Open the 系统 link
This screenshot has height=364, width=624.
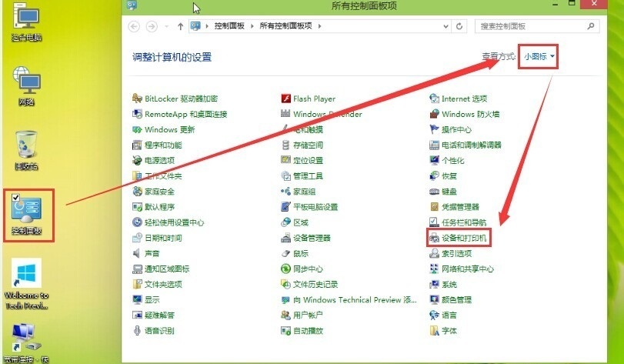(x=449, y=285)
